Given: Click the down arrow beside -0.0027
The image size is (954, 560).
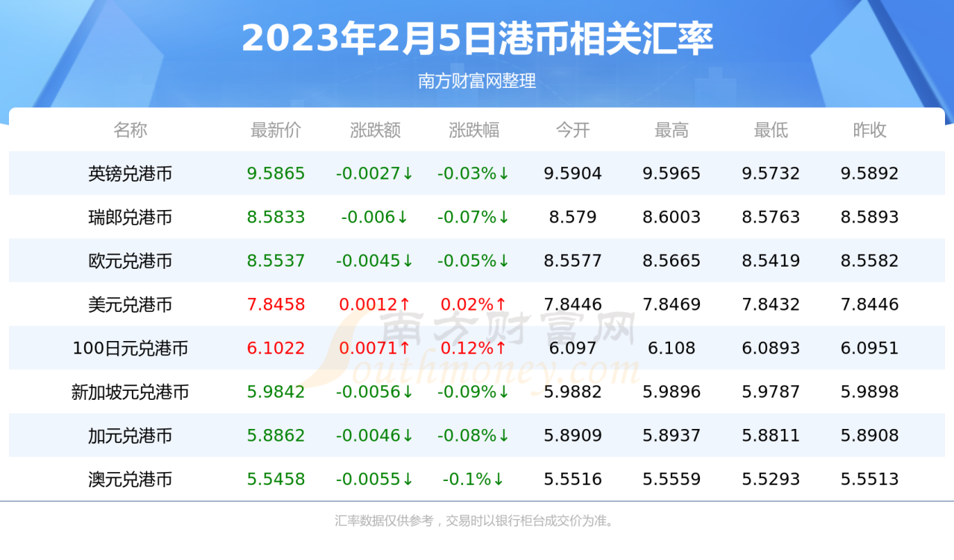Looking at the screenshot, I should [x=408, y=174].
